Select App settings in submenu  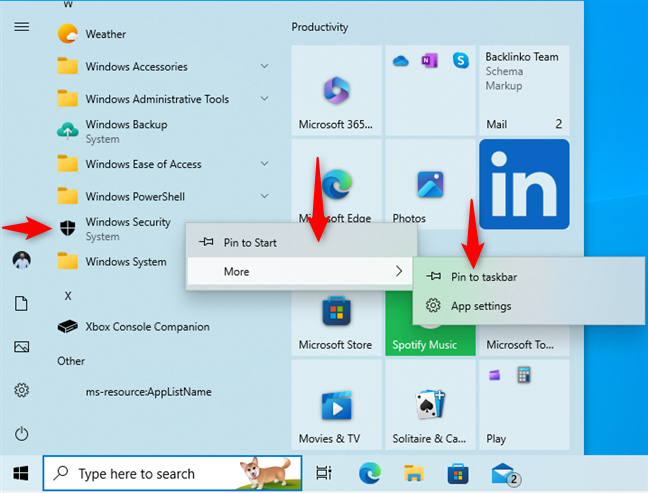pyautogui.click(x=529, y=306)
